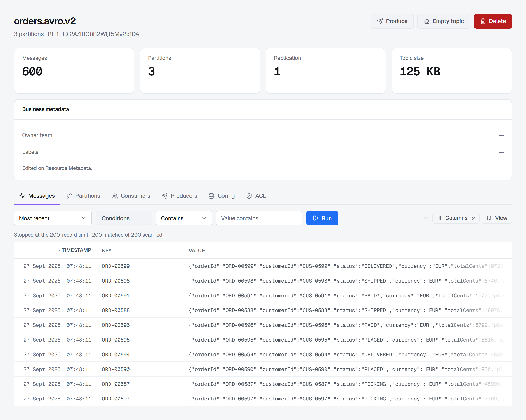Open the ORD-00596 message value
Image resolution: width=526 pixels, height=420 pixels.
click(346, 325)
